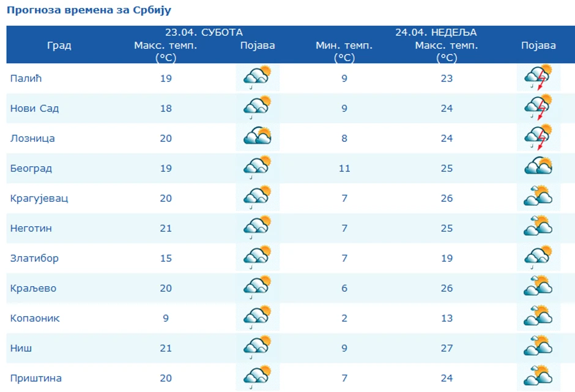Click Sunday thunderstorm icon for Палић

[538, 78]
